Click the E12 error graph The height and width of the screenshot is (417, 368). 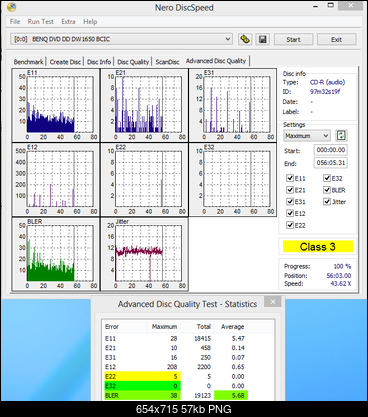(56, 180)
